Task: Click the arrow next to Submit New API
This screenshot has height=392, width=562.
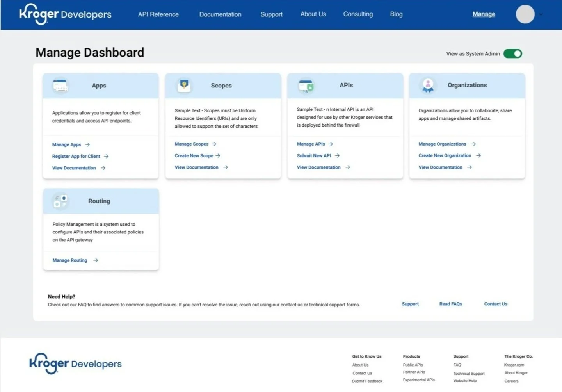Action: (337, 155)
